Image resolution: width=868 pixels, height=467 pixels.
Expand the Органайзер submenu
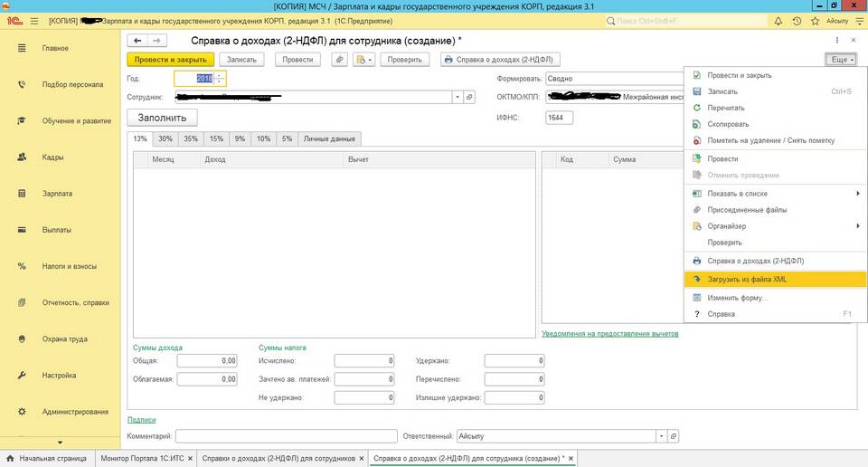857,226
